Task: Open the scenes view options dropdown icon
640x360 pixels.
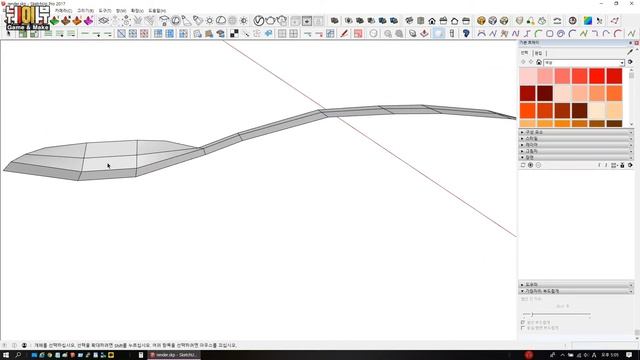Action: [x=614, y=165]
